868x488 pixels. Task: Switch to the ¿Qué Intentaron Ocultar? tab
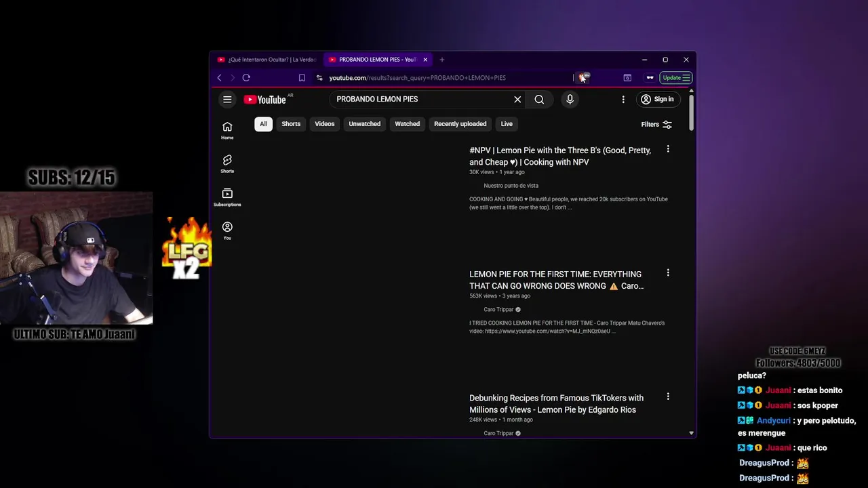[x=267, y=60]
